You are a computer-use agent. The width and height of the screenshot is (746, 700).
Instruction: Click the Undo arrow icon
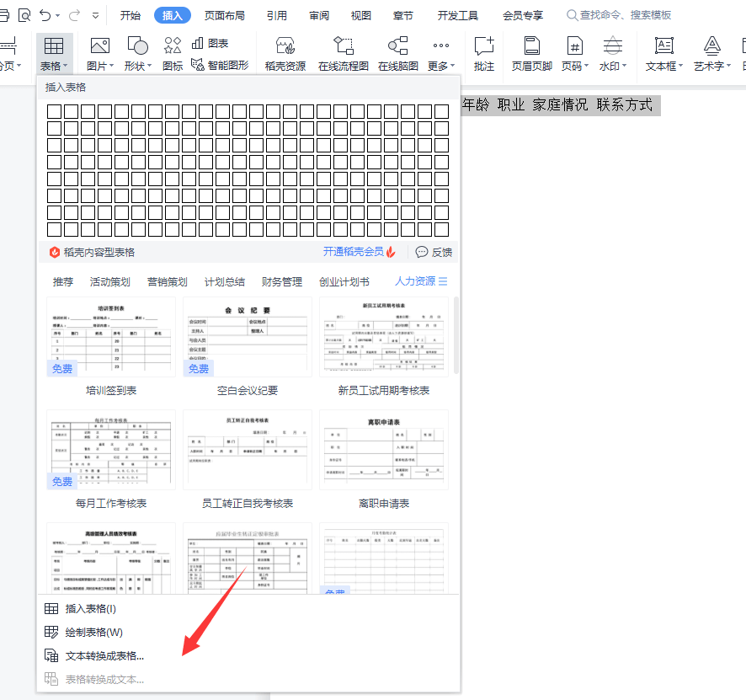(45, 16)
